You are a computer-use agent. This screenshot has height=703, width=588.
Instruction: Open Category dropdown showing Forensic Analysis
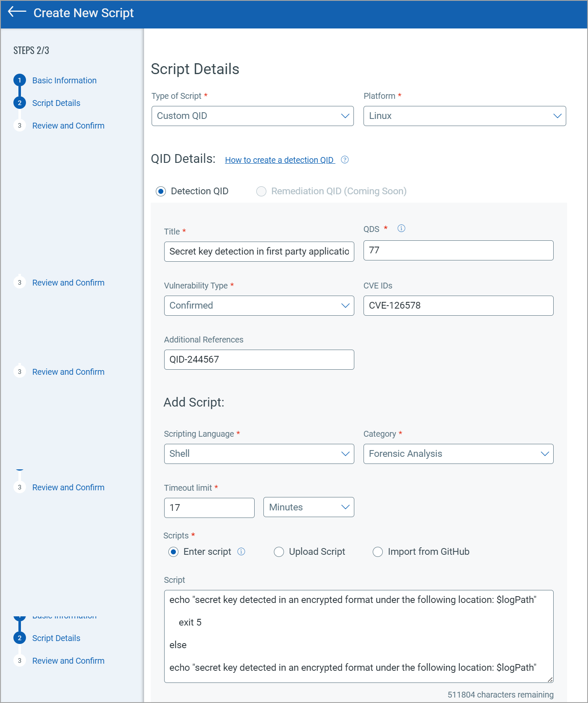click(x=458, y=454)
